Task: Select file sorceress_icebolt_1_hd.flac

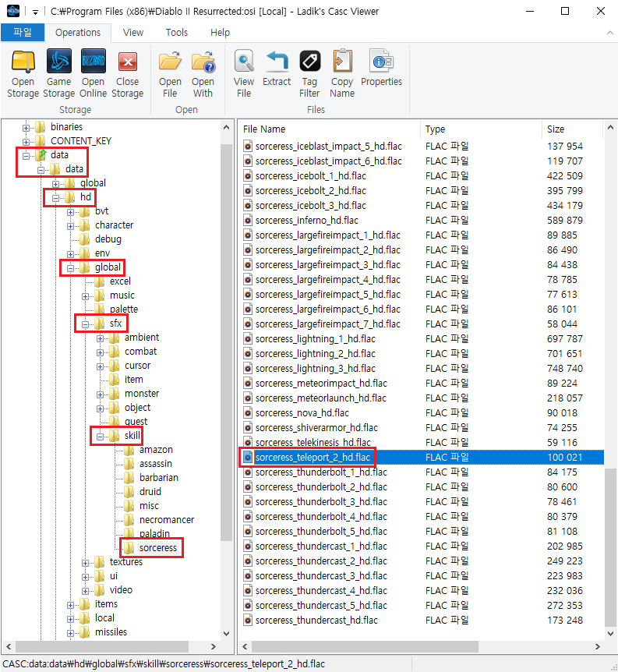Action: click(x=311, y=175)
